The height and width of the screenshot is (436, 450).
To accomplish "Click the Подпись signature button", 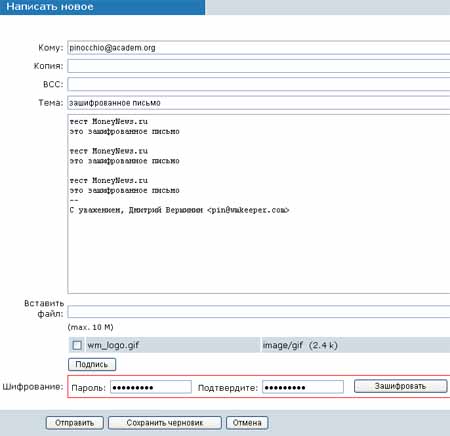I will (x=92, y=364).
